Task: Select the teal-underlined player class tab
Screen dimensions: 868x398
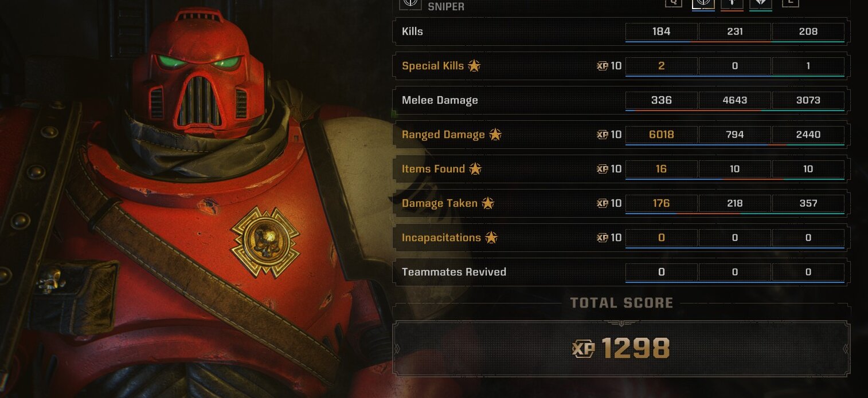Action: coord(761,4)
